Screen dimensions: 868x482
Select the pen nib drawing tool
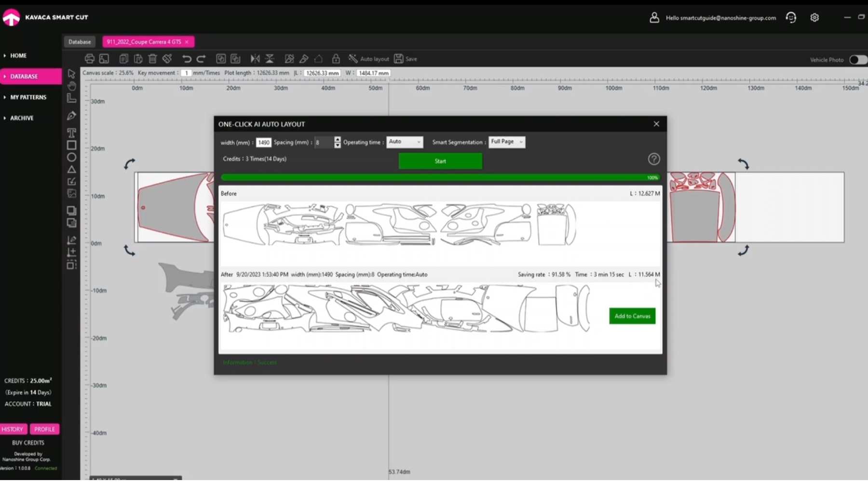(71, 116)
